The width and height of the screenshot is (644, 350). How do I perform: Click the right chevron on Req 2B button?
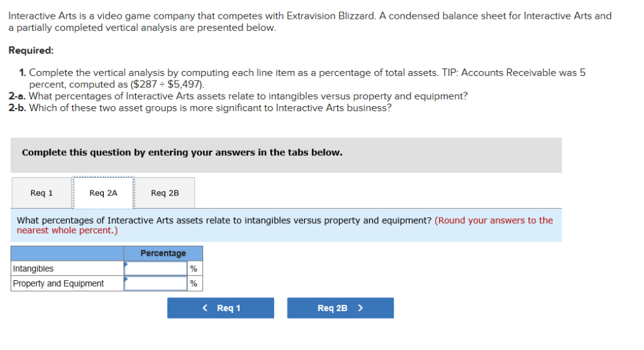[360, 308]
